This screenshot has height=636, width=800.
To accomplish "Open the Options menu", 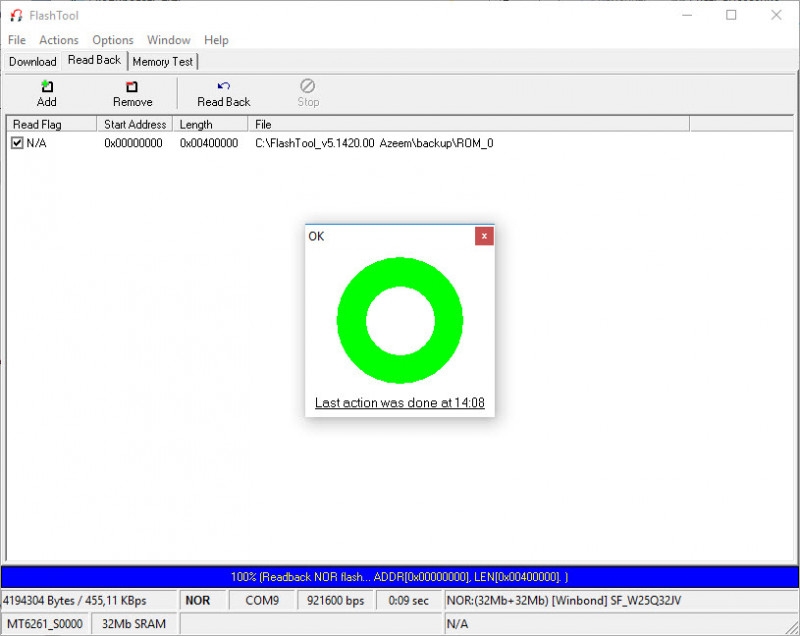I will 113,40.
